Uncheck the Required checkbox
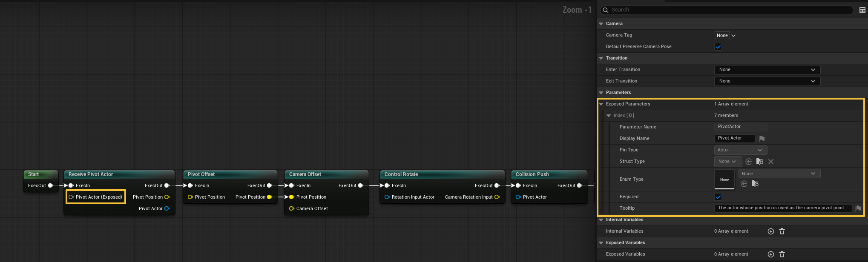868x262 pixels. tap(718, 197)
